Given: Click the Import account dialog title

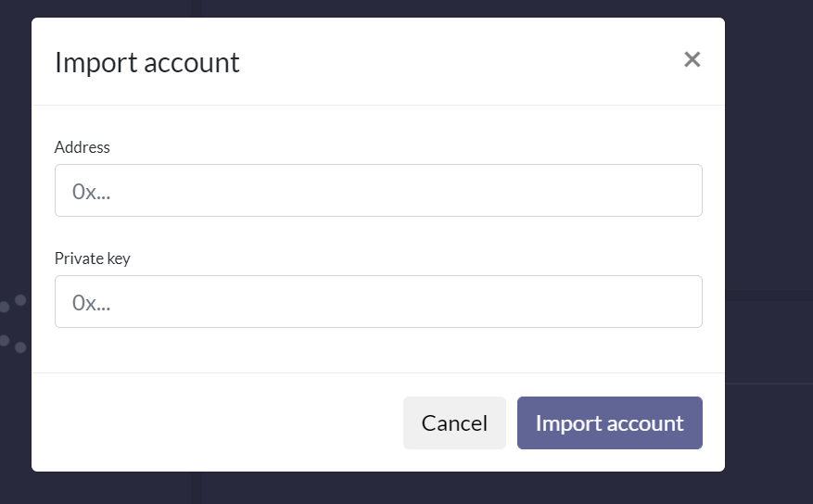Looking at the screenshot, I should 147,62.
